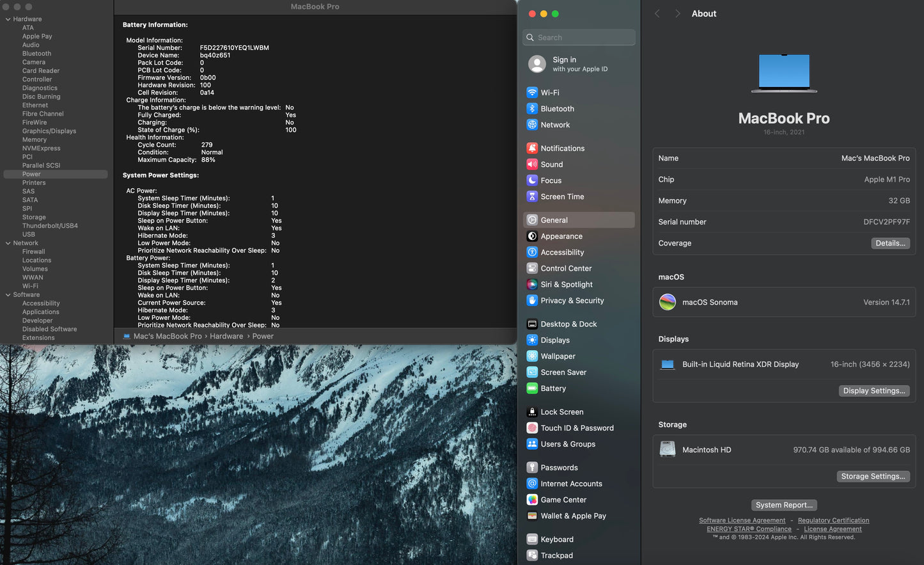Open the Appearance icon
The image size is (924, 565).
(x=532, y=236)
